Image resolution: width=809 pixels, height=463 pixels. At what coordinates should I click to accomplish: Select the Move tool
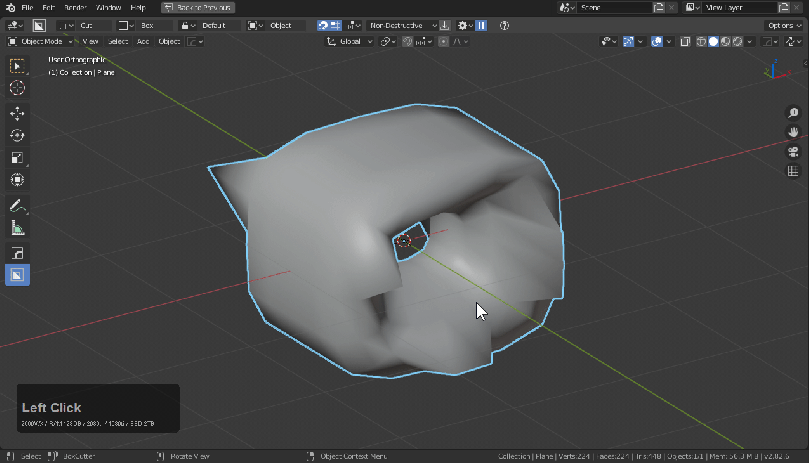17,113
